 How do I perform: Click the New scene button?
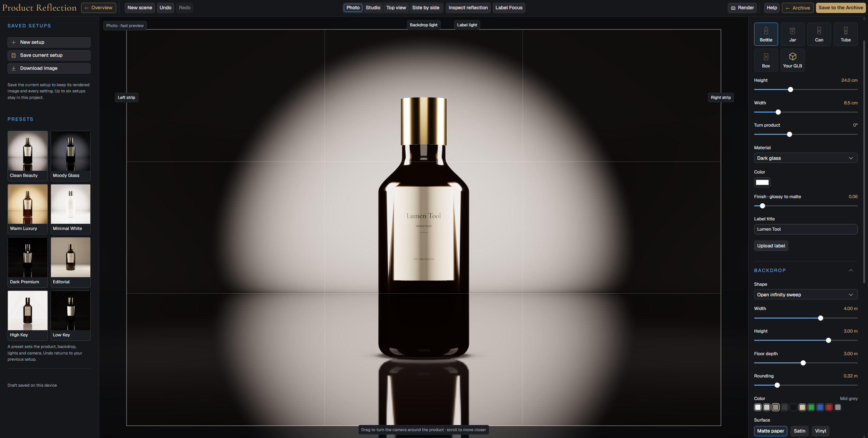click(140, 8)
